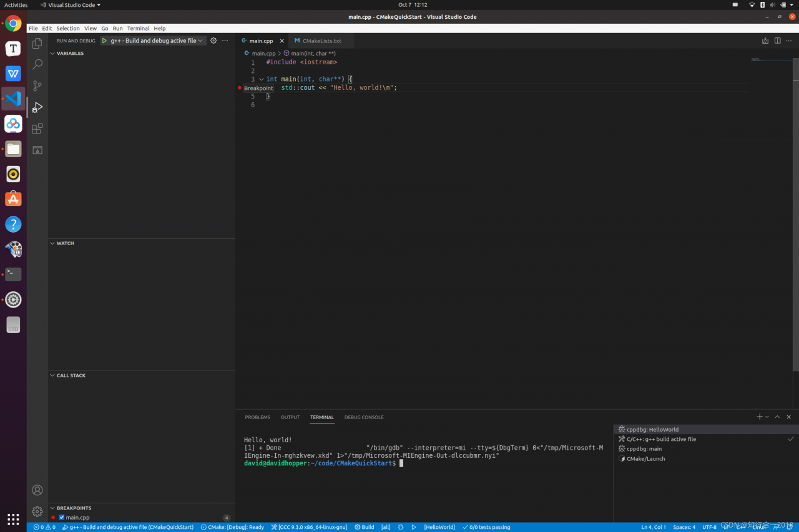Image resolution: width=799 pixels, height=532 pixels.
Task: Open the launch profile dropdown next to plus
Action: pos(767,417)
